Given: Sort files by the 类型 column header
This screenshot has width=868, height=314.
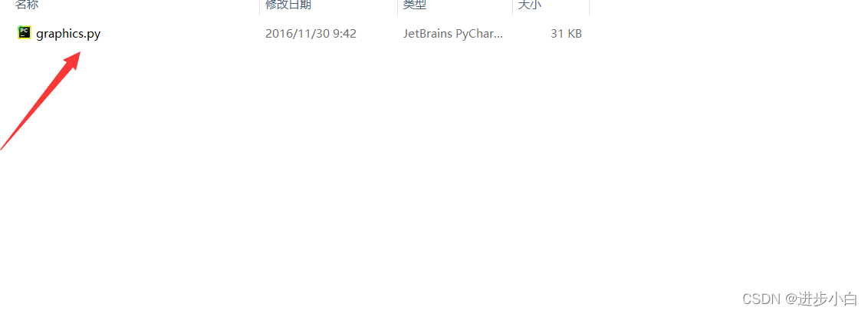Looking at the screenshot, I should tap(415, 5).
